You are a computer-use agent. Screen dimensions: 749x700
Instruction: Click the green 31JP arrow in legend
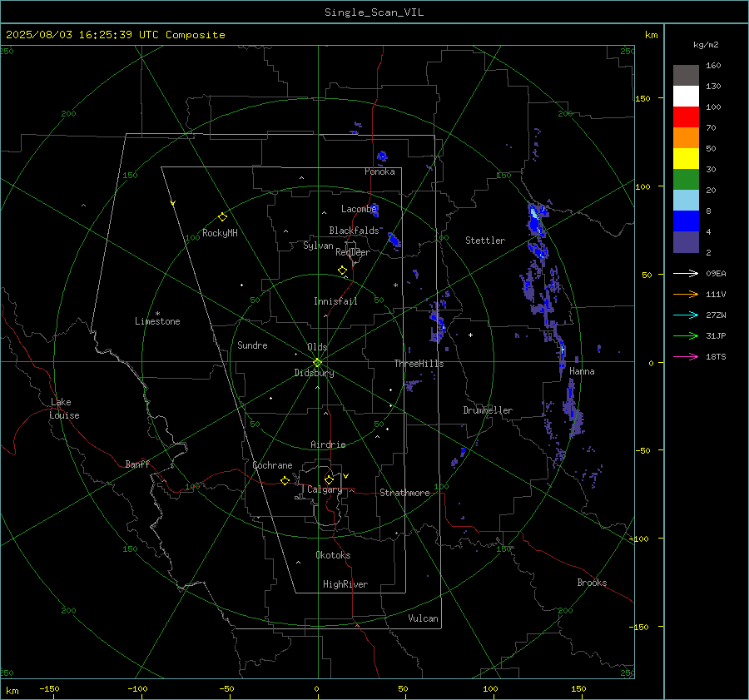point(686,336)
